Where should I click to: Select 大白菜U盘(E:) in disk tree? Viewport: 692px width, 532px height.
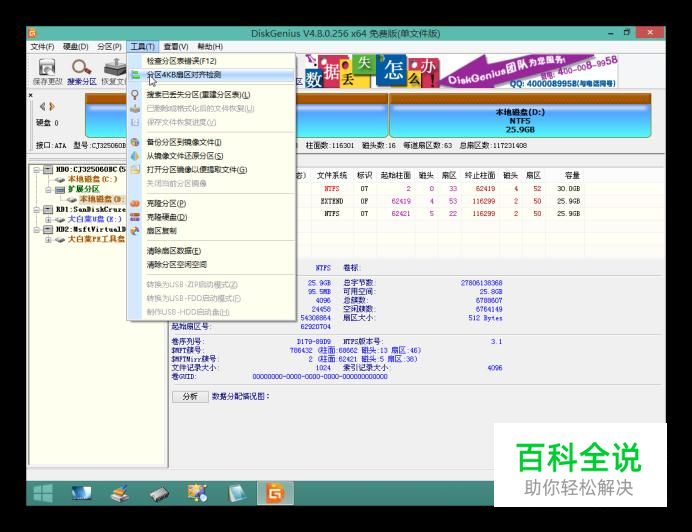(x=94, y=219)
